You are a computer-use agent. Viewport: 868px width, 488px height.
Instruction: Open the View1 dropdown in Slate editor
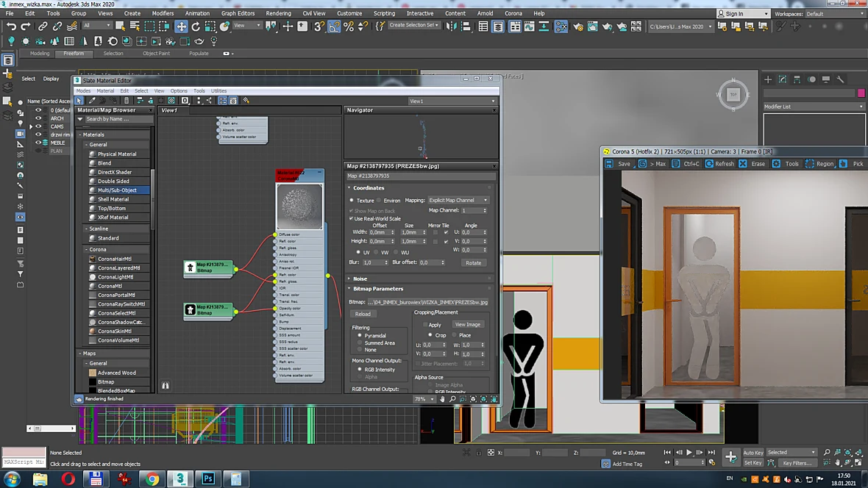click(452, 101)
